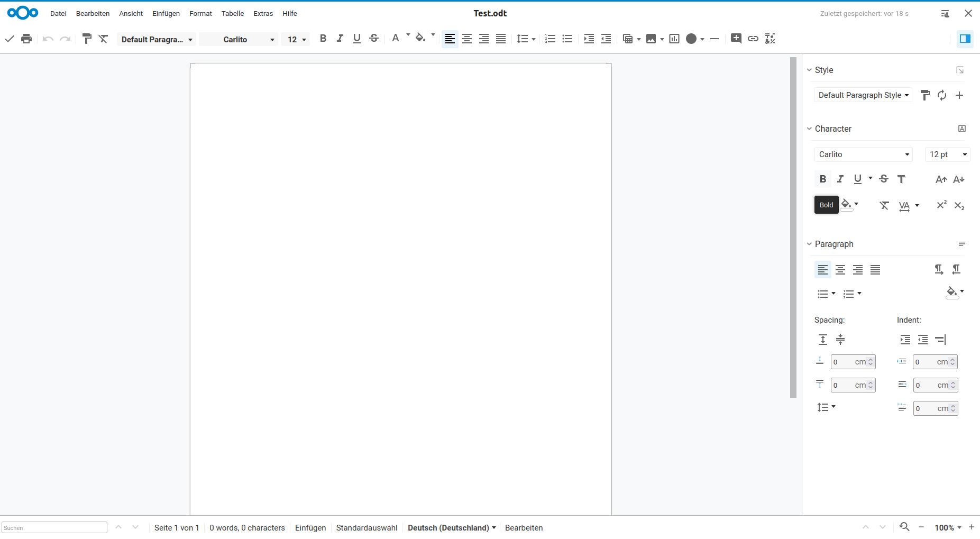980x539 pixels.
Task: Click Bearbeiten in the status bar
Action: click(x=524, y=527)
